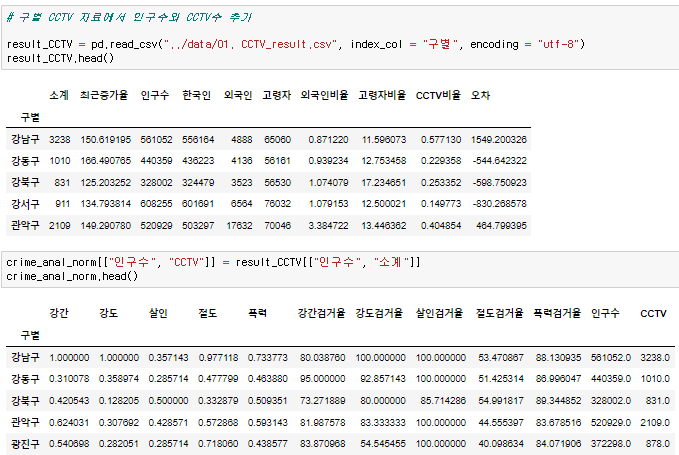679x455 pixels.
Task: Click the 외국인비율 column header
Action: coord(324,95)
